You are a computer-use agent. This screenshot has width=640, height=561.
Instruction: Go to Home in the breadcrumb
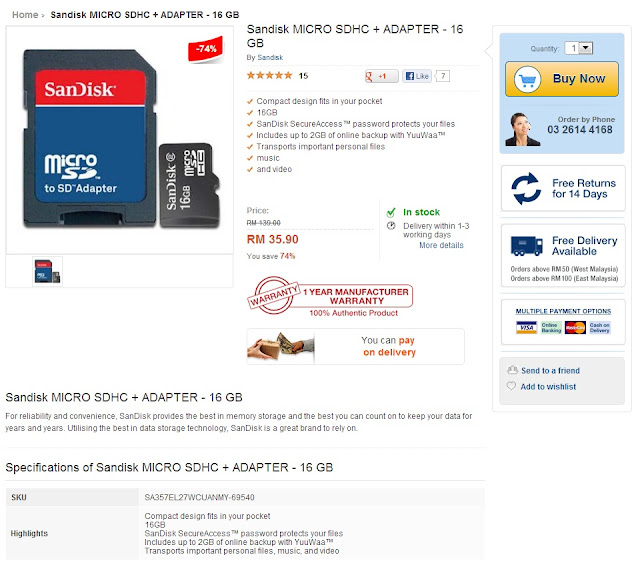coord(25,15)
